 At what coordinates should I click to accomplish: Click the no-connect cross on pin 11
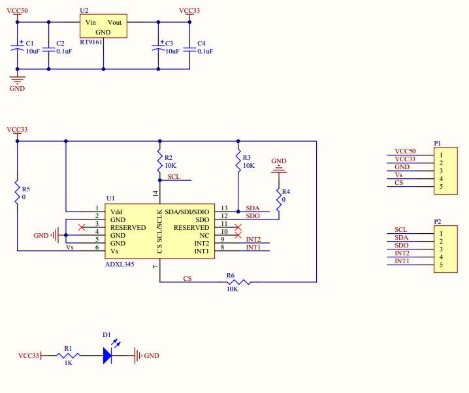pyautogui.click(x=238, y=227)
